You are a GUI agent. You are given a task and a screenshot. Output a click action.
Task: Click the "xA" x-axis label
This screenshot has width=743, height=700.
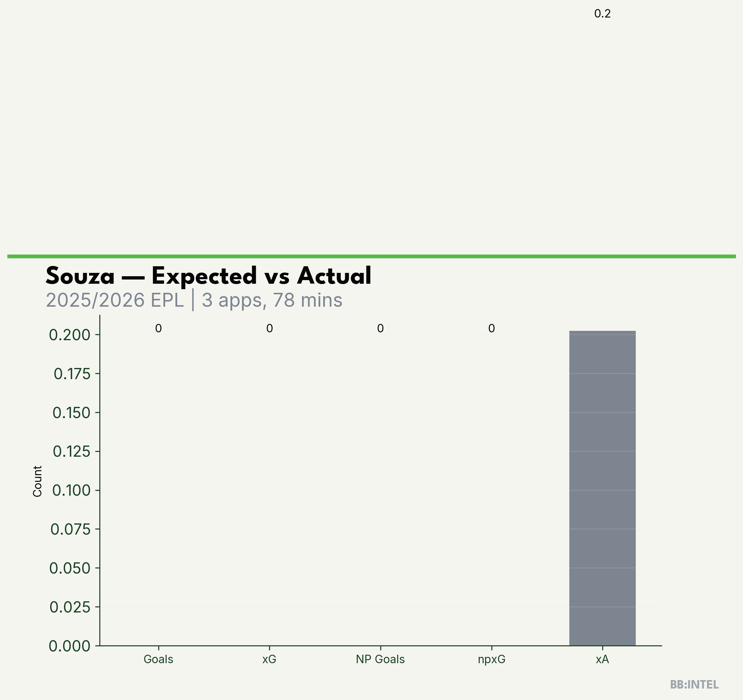point(602,659)
